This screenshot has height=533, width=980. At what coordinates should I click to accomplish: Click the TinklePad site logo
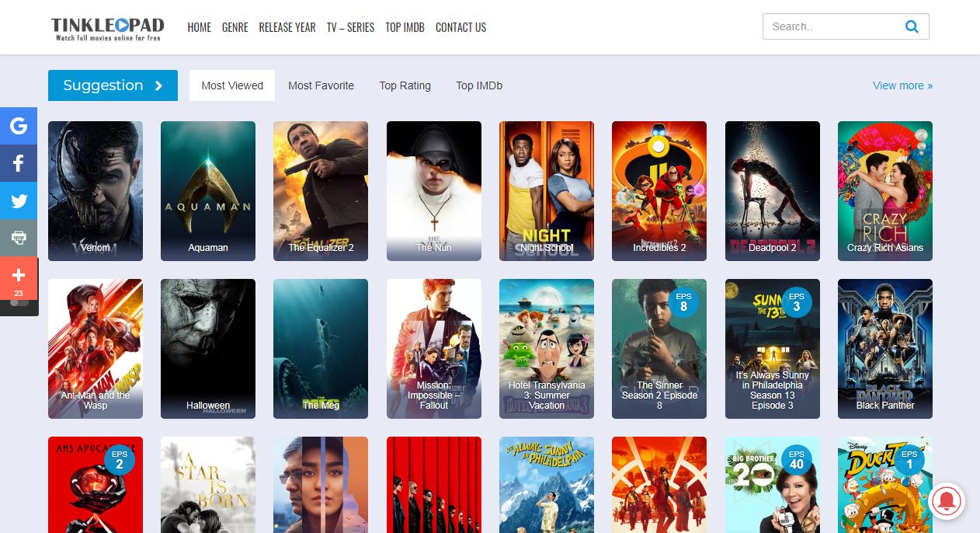108,28
